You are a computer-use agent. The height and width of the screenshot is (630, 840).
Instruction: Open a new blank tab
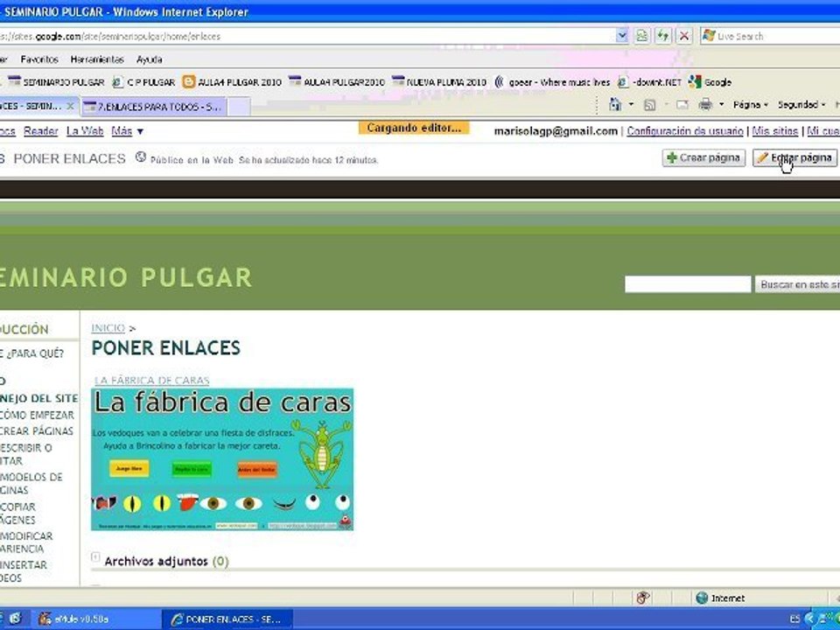click(239, 107)
